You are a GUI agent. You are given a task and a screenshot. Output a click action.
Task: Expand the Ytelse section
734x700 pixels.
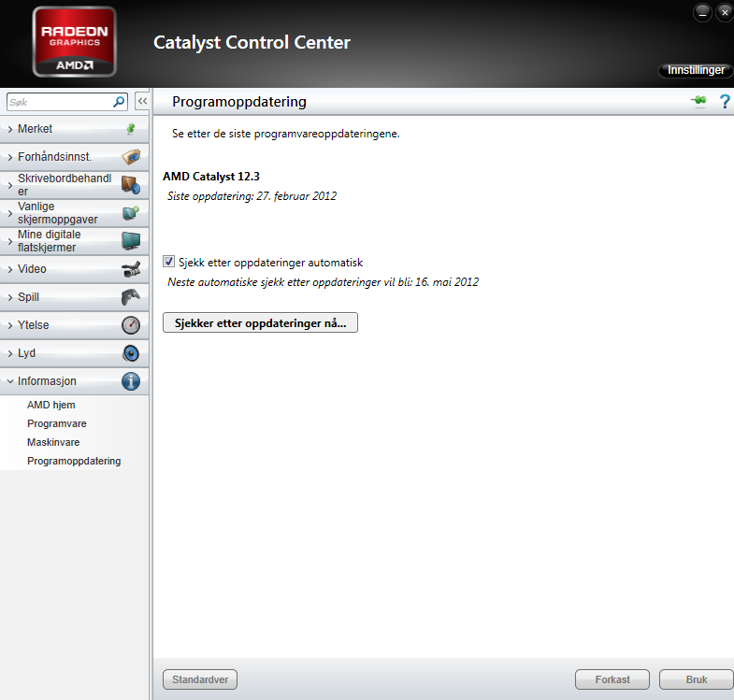click(10, 325)
